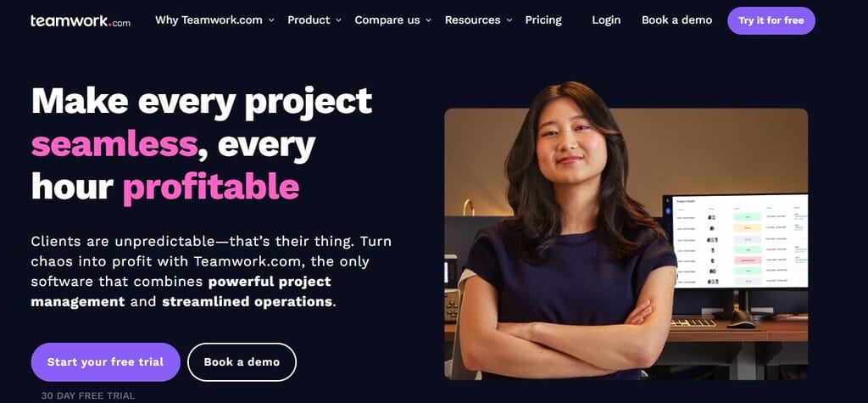Open the Why Teamwork.com menu
The width and height of the screenshot is (868, 403).
pos(209,20)
